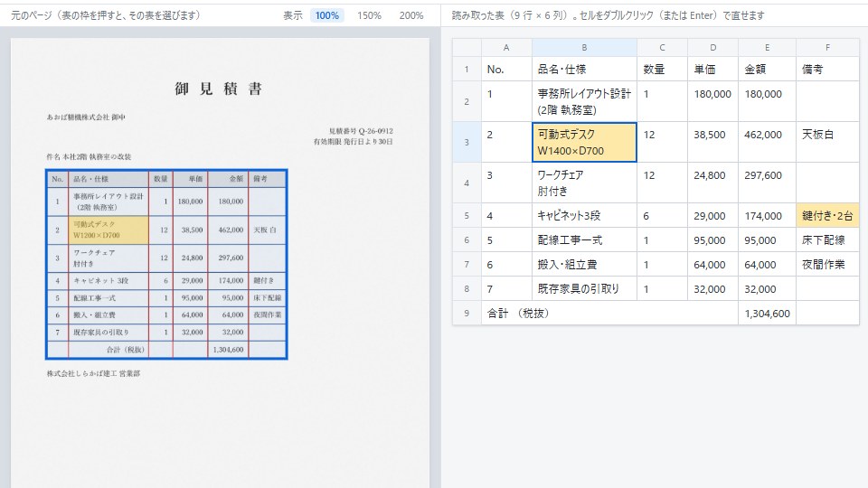
Task: Select highlighted cell 鍵付き・2台
Action: [827, 215]
